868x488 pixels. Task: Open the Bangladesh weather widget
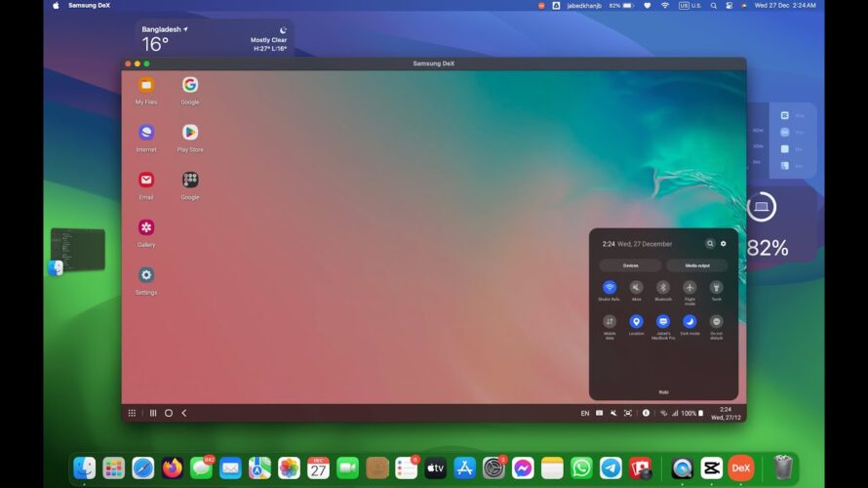coord(215,38)
